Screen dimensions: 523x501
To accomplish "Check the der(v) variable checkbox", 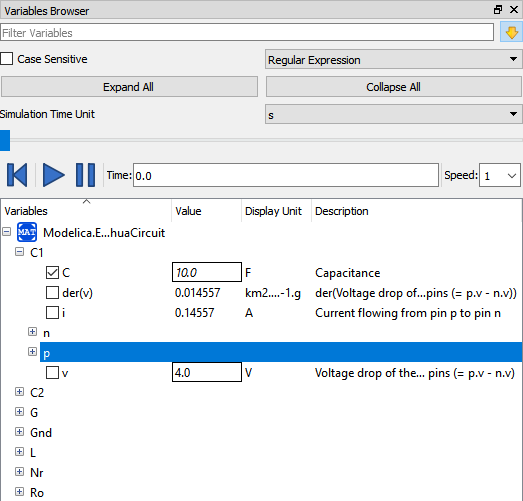I will (52, 293).
